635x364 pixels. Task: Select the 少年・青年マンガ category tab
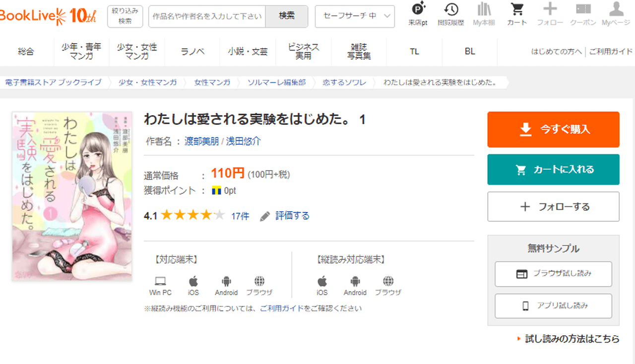coord(81,52)
